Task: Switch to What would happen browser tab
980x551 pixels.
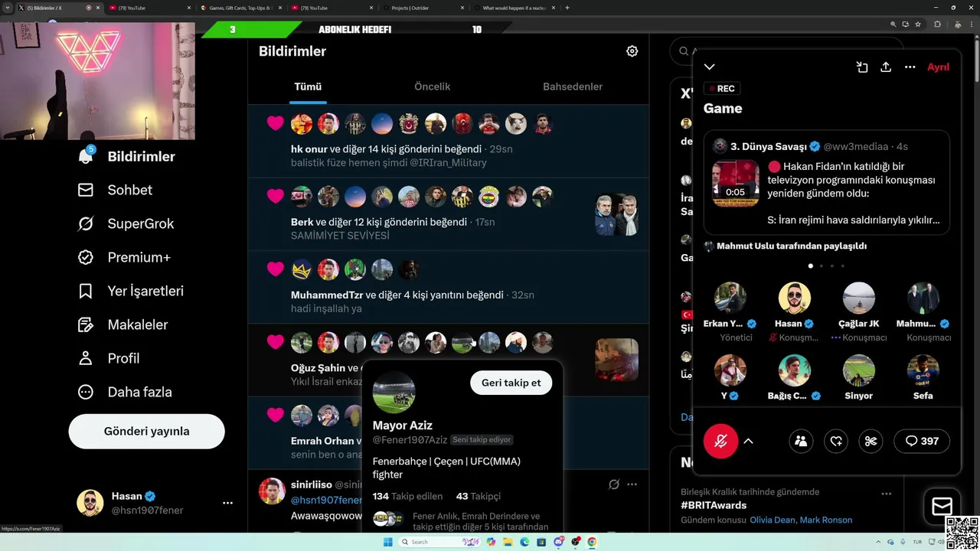Action: point(513,8)
